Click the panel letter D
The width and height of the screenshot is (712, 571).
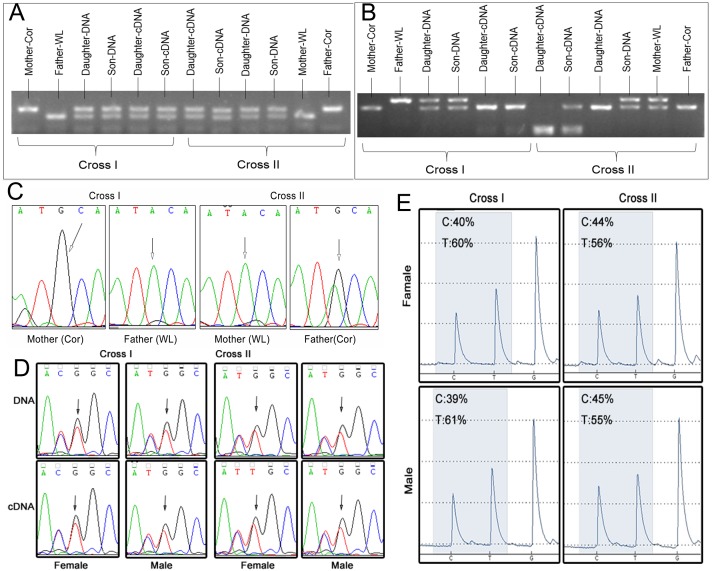pyautogui.click(x=23, y=369)
